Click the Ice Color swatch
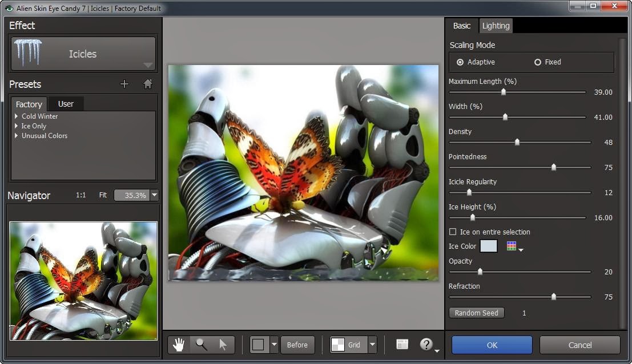 pos(489,246)
